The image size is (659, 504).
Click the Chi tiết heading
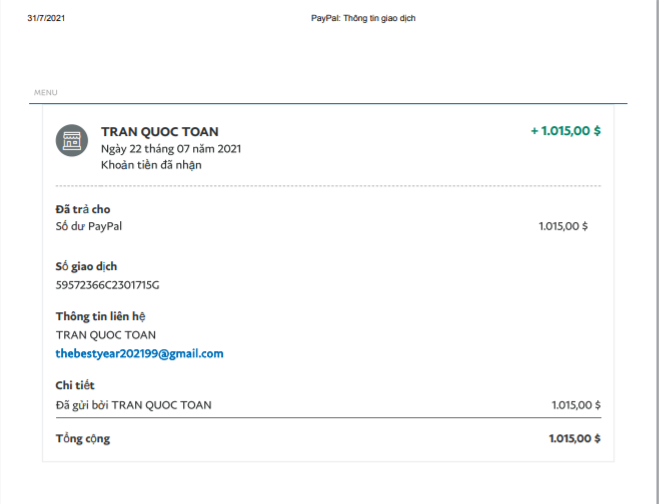click(75, 386)
